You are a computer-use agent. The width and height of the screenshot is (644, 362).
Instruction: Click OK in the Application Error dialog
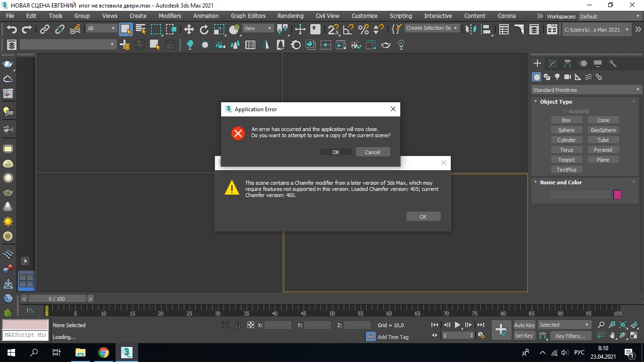tap(336, 152)
